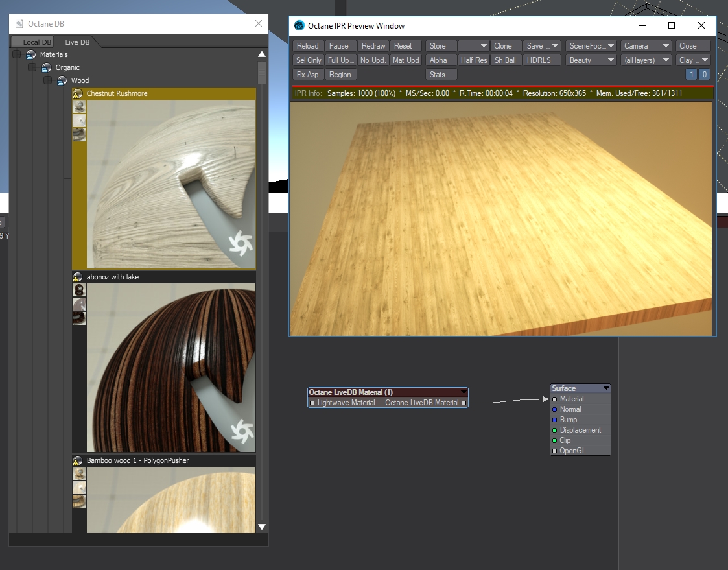Click the Reload button
The width and height of the screenshot is (728, 570).
pos(308,46)
